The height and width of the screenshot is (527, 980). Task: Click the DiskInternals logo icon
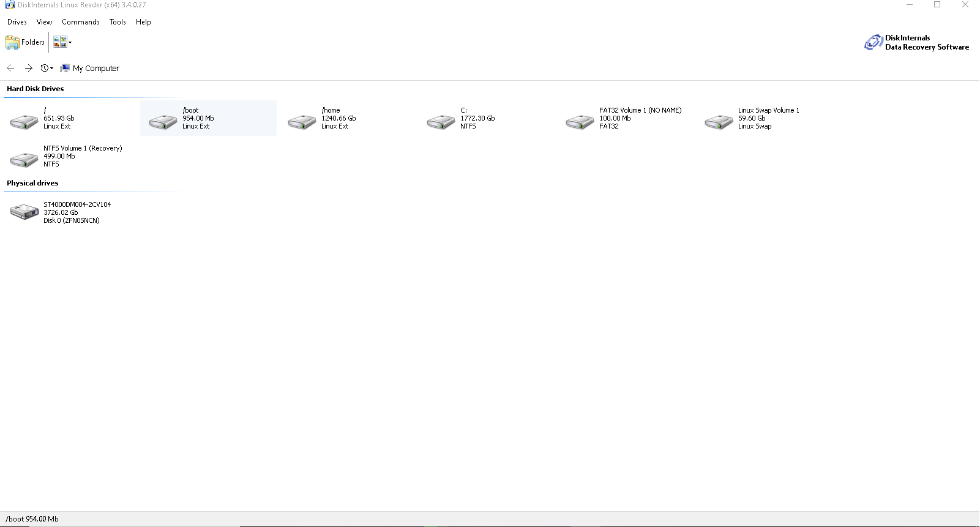(x=873, y=42)
